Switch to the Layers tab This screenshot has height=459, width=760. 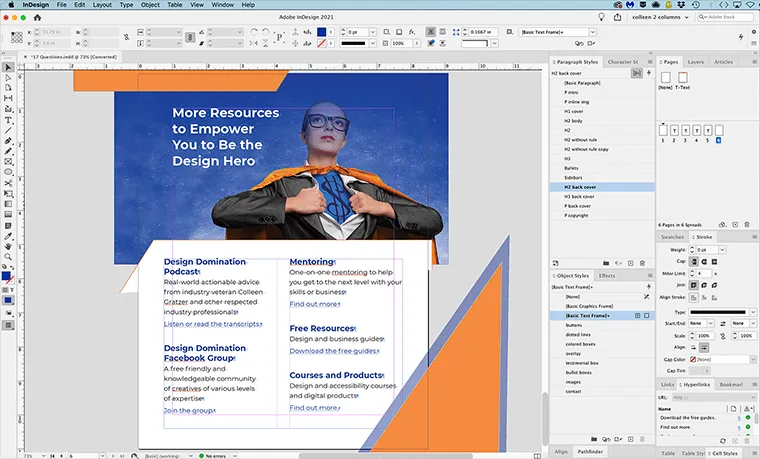[x=696, y=62]
